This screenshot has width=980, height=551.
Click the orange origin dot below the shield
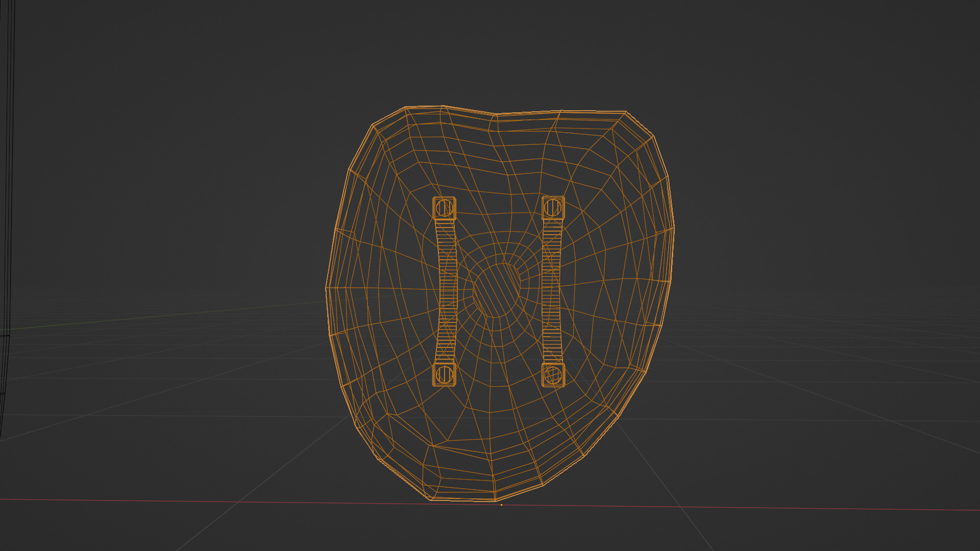501,505
